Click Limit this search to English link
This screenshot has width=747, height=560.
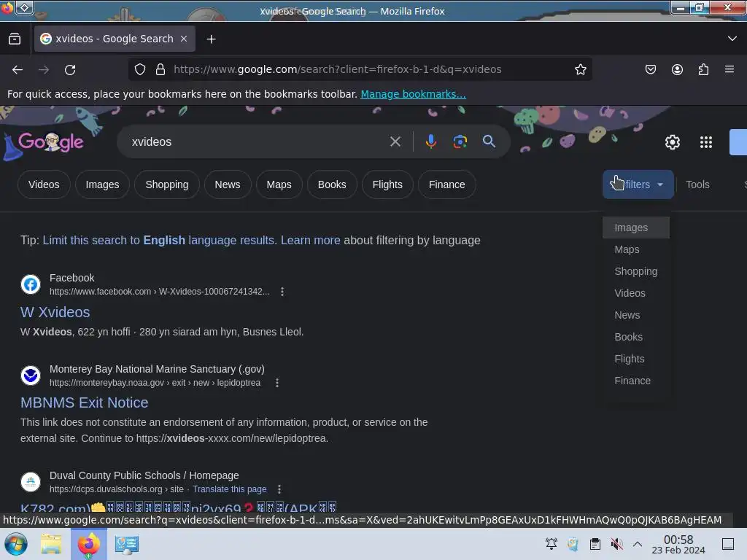[160, 241]
